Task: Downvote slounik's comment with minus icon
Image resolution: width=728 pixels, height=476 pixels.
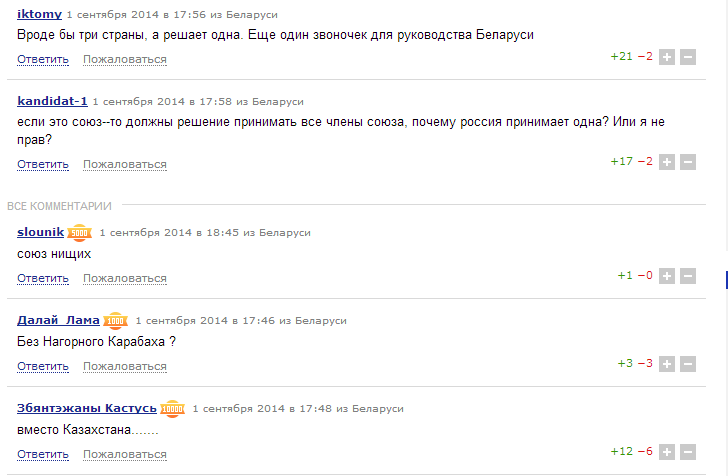Action: [688, 276]
